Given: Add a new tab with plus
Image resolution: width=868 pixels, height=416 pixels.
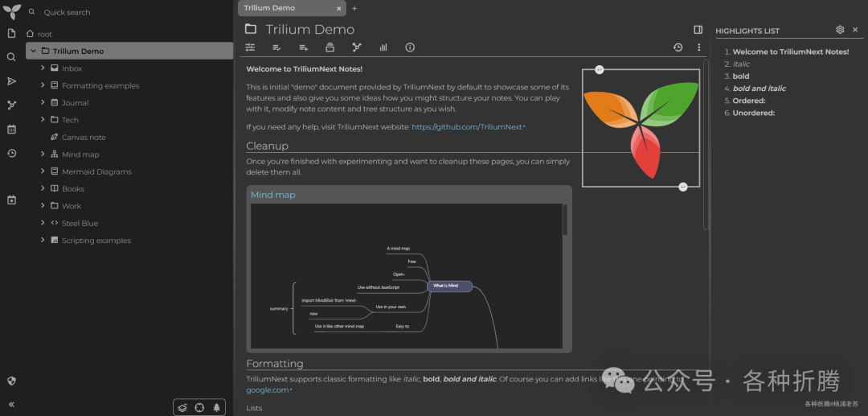Looking at the screenshot, I should (x=354, y=8).
